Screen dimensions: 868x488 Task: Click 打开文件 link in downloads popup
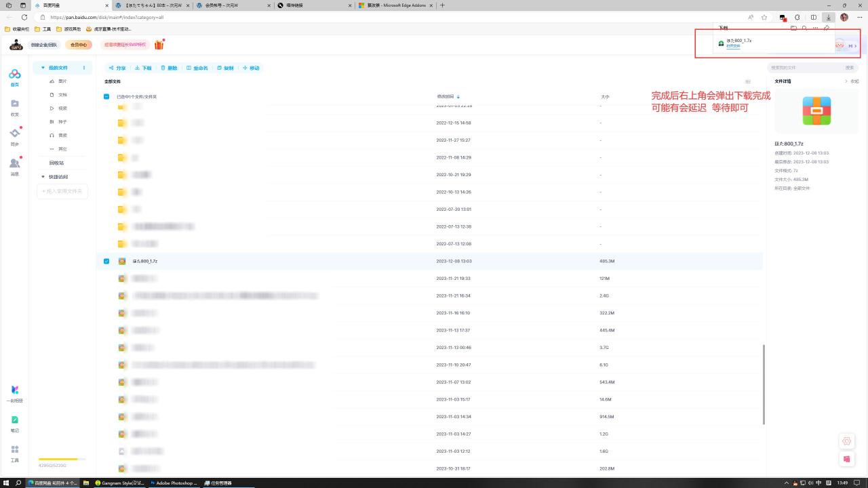[x=733, y=46]
